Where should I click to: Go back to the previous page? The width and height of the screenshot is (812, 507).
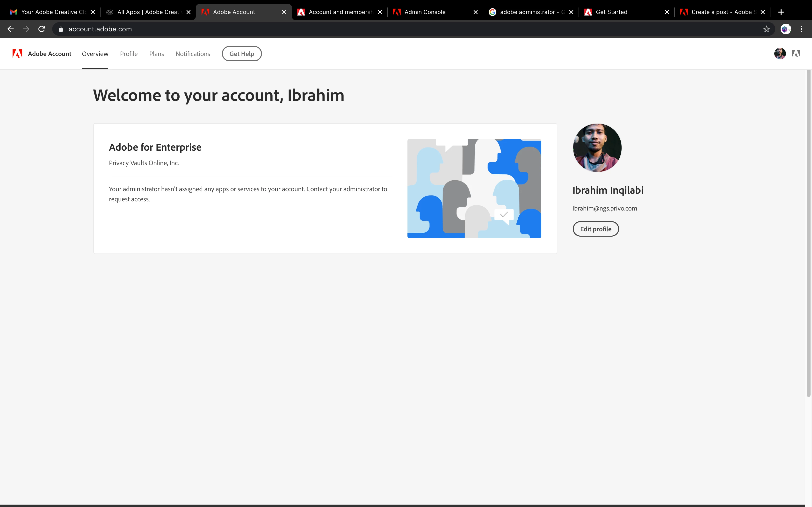pyautogui.click(x=11, y=29)
